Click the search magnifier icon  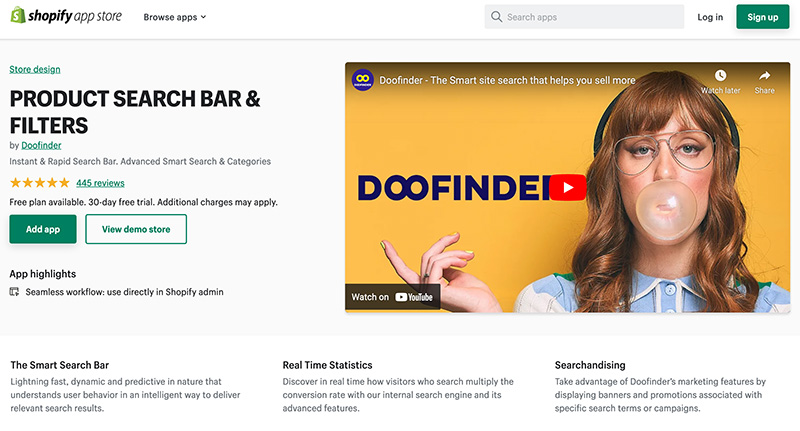point(496,17)
